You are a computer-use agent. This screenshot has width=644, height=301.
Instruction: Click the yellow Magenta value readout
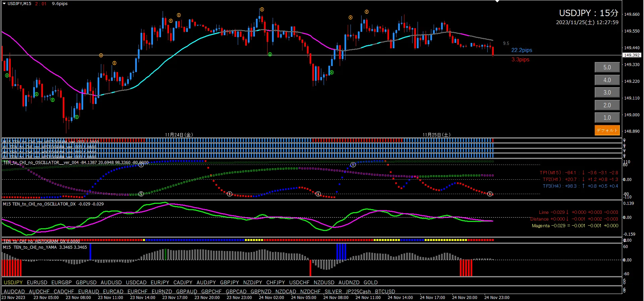[x=575, y=226]
